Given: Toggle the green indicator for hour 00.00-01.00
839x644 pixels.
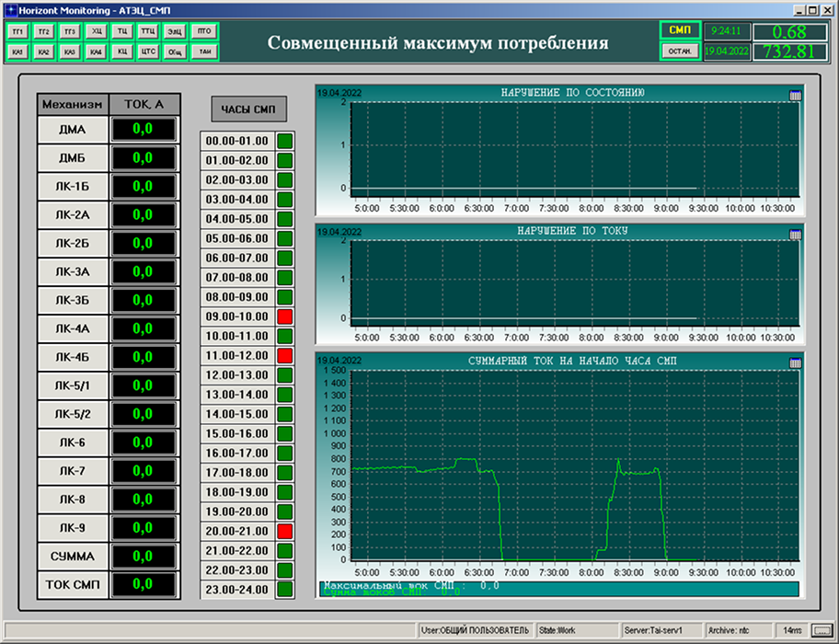Looking at the screenshot, I should [284, 141].
